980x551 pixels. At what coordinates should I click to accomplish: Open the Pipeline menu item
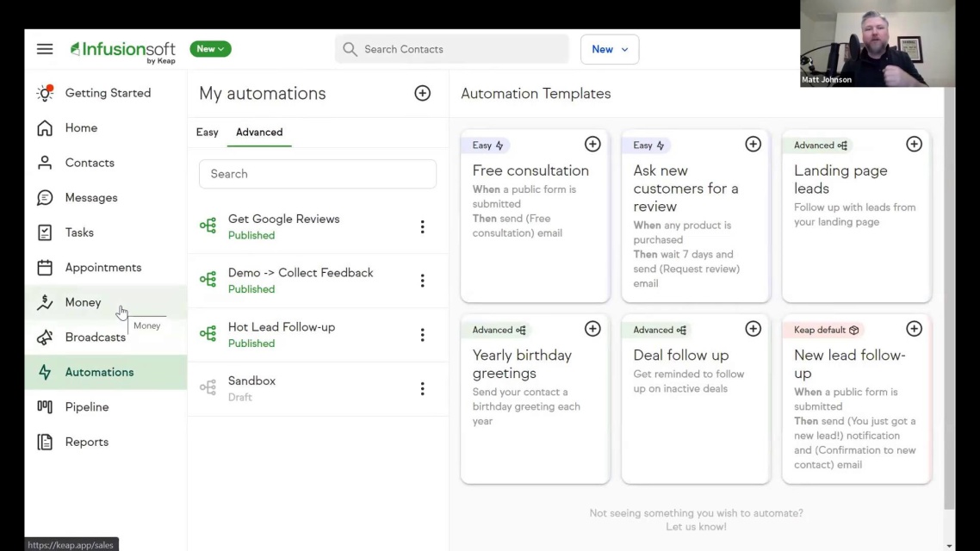tap(106, 406)
